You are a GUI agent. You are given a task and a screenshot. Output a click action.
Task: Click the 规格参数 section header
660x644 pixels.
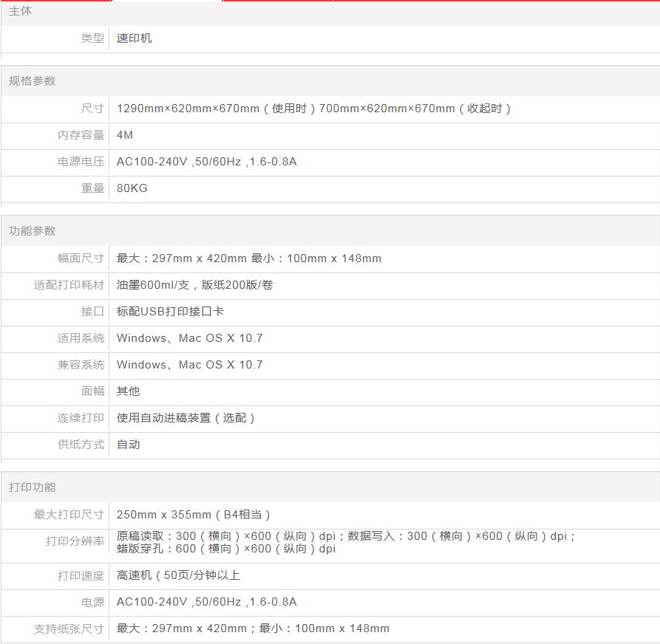(x=33, y=80)
